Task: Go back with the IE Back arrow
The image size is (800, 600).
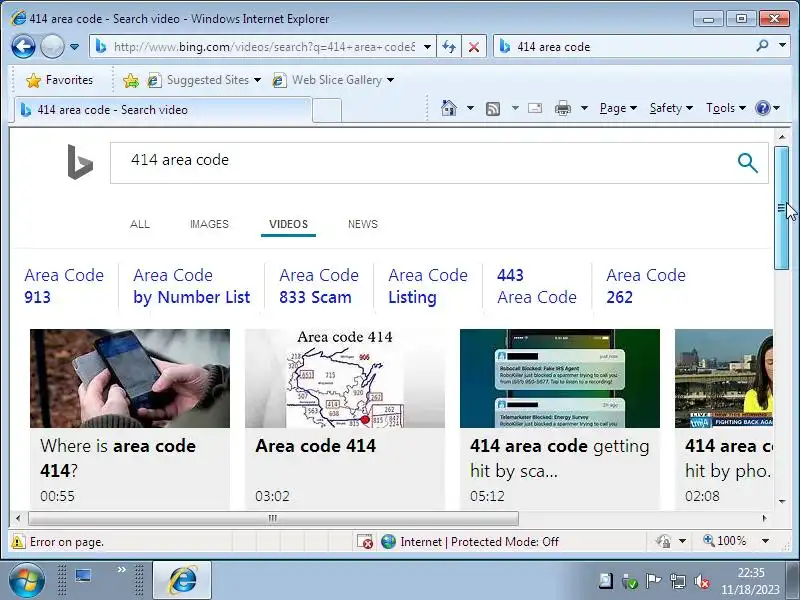Action: 23,46
